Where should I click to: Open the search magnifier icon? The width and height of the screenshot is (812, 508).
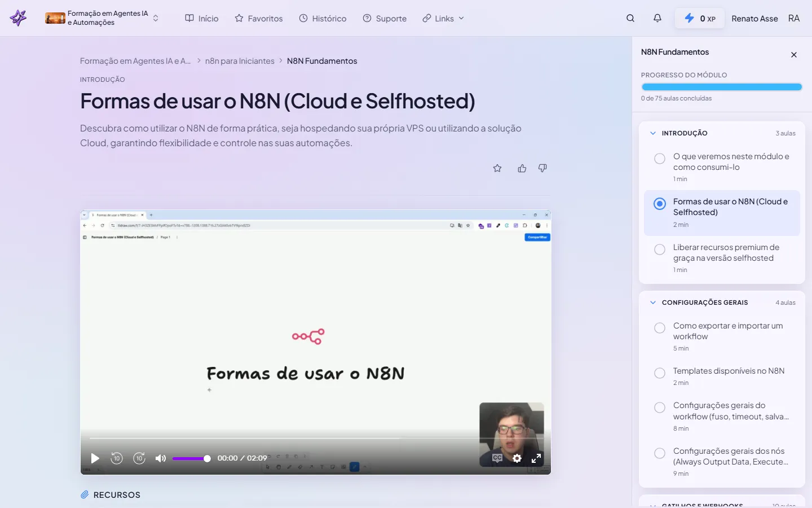point(630,18)
